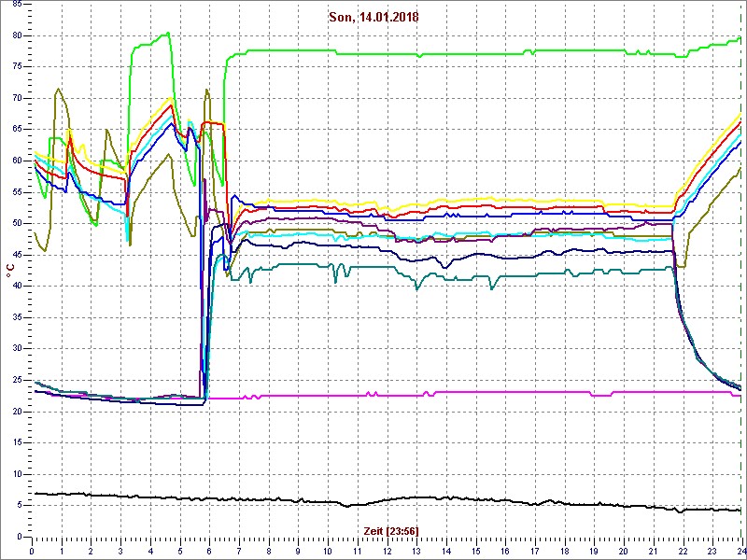Select the hour 6 tick on the x-axis

tap(209, 551)
